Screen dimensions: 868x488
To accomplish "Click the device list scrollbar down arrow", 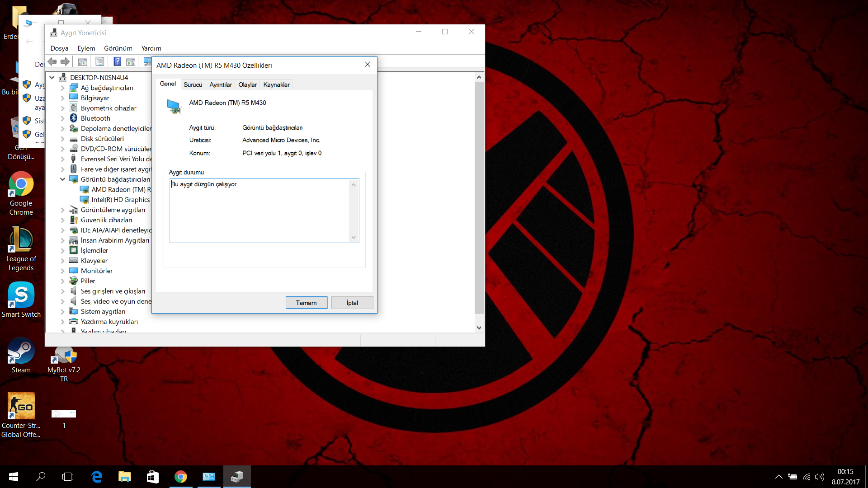I will [479, 328].
